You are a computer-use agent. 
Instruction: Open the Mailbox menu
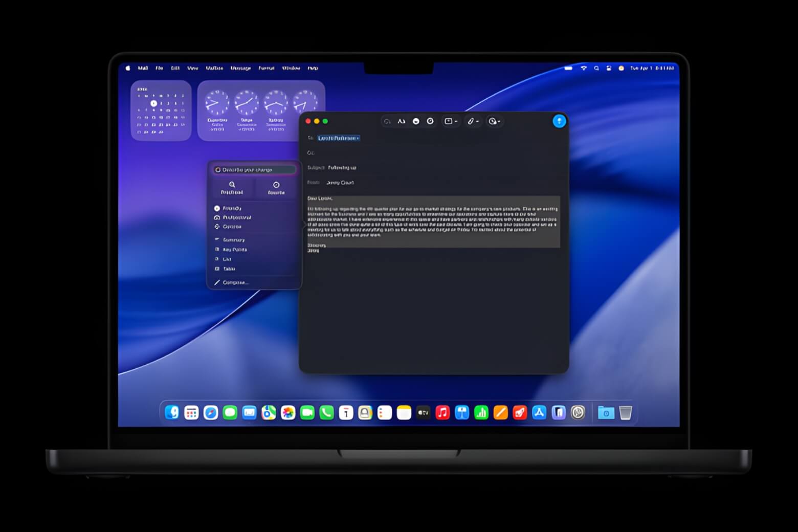coord(215,68)
